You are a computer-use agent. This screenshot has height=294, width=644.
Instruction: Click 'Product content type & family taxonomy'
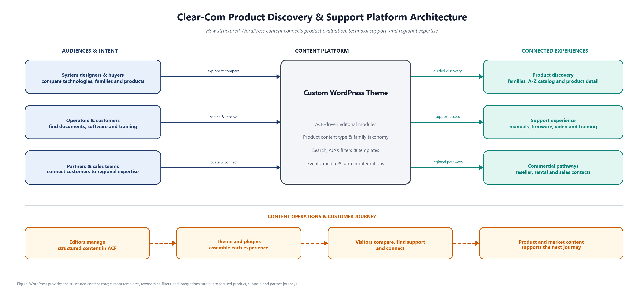click(x=345, y=137)
